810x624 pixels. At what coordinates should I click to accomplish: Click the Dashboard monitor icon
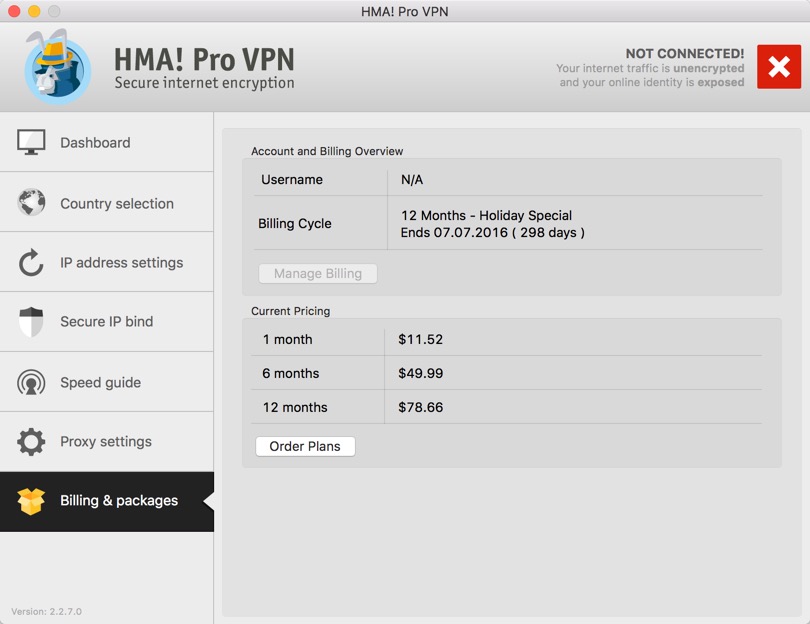pos(31,142)
